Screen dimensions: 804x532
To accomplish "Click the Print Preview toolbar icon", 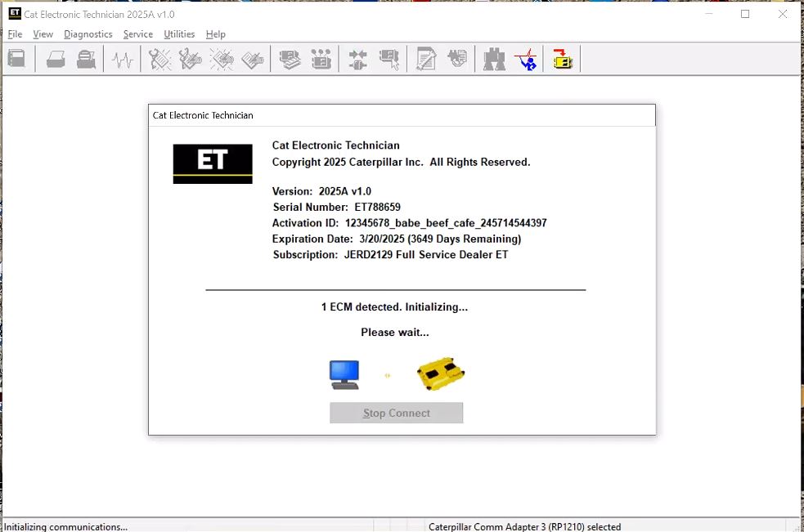I will click(86, 59).
